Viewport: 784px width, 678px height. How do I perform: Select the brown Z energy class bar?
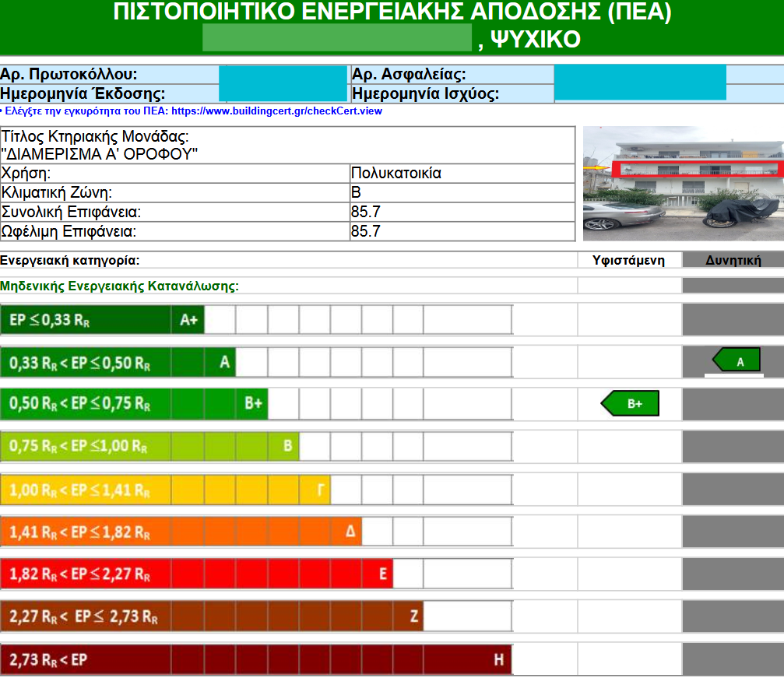[210, 618]
